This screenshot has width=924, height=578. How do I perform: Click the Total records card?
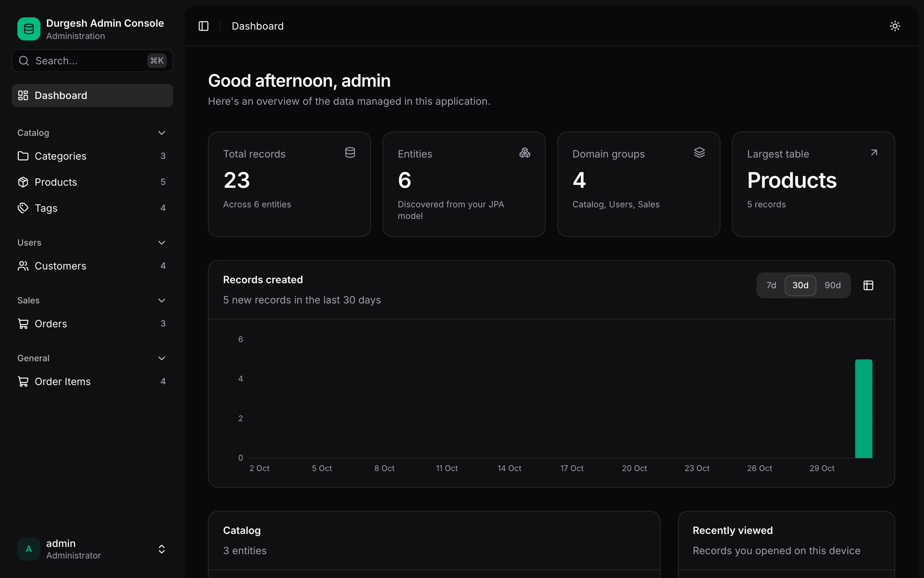click(x=289, y=184)
